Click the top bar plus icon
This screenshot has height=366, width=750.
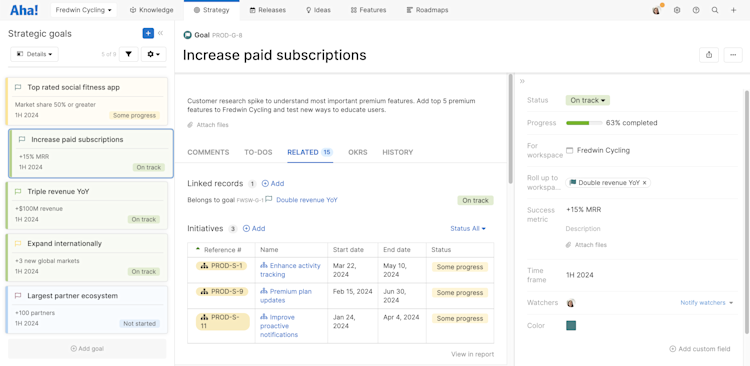(x=734, y=10)
